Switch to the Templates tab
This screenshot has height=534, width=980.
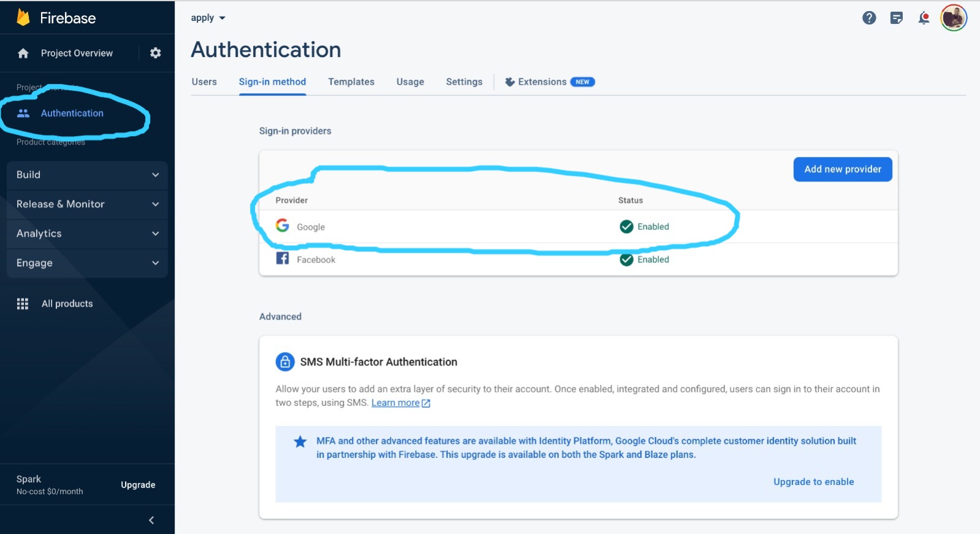pyautogui.click(x=351, y=82)
